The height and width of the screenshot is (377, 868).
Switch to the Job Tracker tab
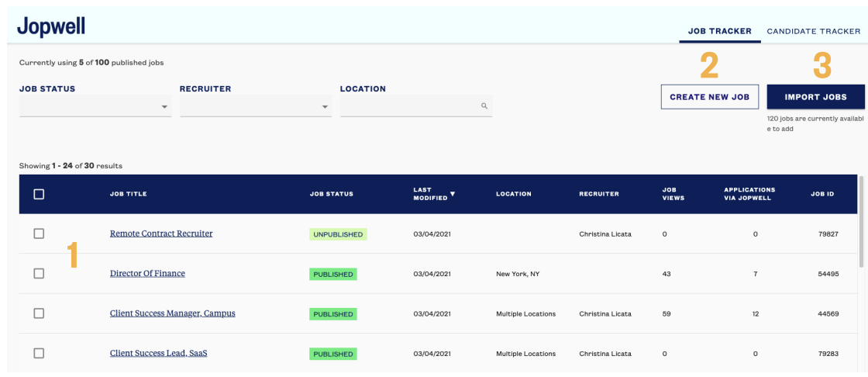pos(720,31)
